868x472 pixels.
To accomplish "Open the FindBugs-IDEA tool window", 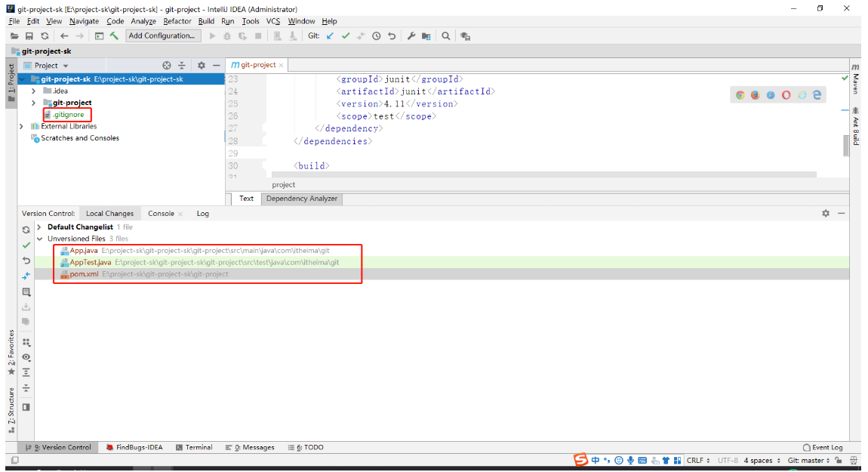I will [134, 448].
